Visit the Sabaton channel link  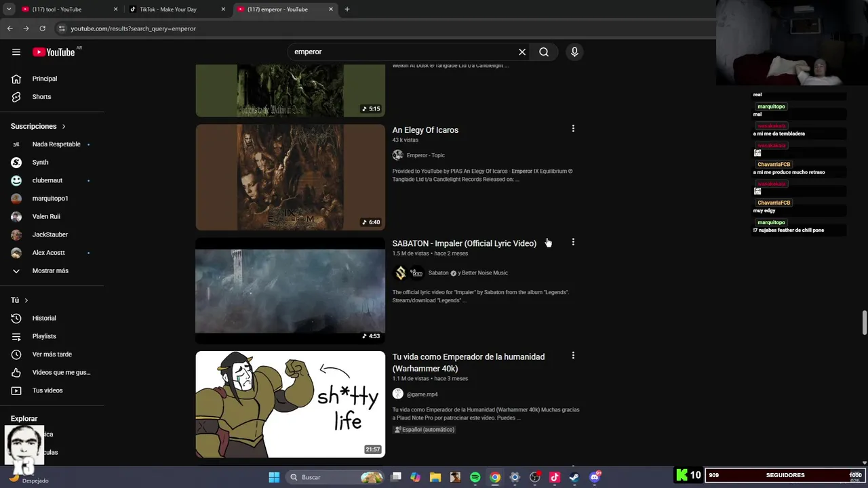438,273
